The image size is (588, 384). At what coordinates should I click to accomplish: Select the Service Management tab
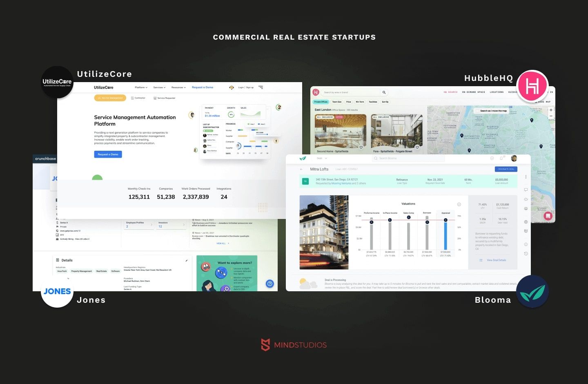coord(110,98)
